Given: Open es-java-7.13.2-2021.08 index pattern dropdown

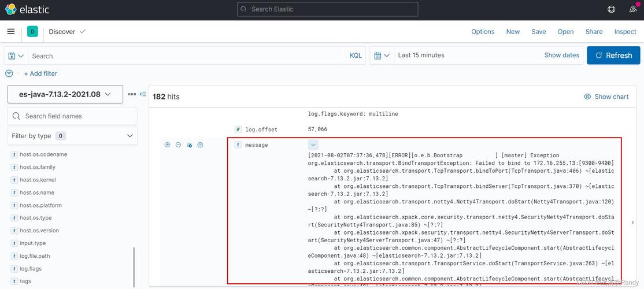Looking at the screenshot, I should click(x=65, y=94).
